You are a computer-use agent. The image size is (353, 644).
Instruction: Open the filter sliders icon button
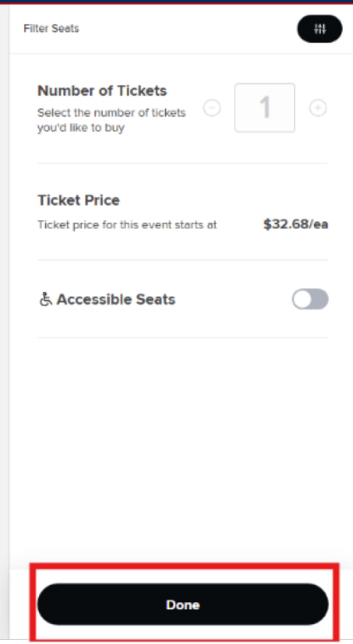click(319, 29)
